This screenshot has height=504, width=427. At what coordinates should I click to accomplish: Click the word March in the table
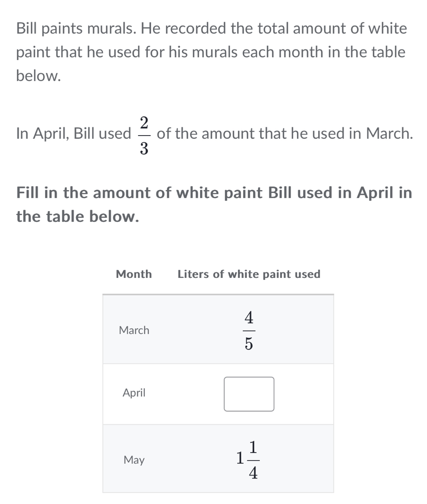[x=134, y=331]
